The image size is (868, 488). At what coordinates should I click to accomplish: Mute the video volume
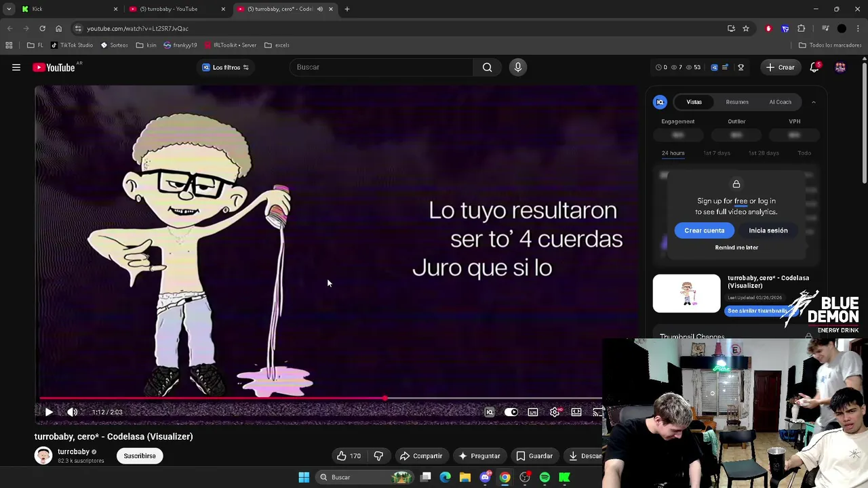(72, 412)
